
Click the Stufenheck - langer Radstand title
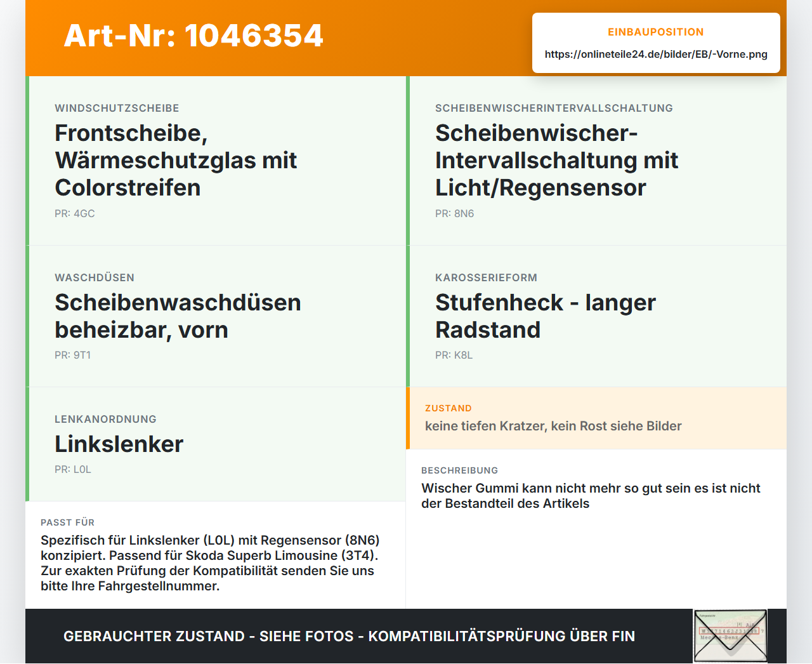pos(546,316)
